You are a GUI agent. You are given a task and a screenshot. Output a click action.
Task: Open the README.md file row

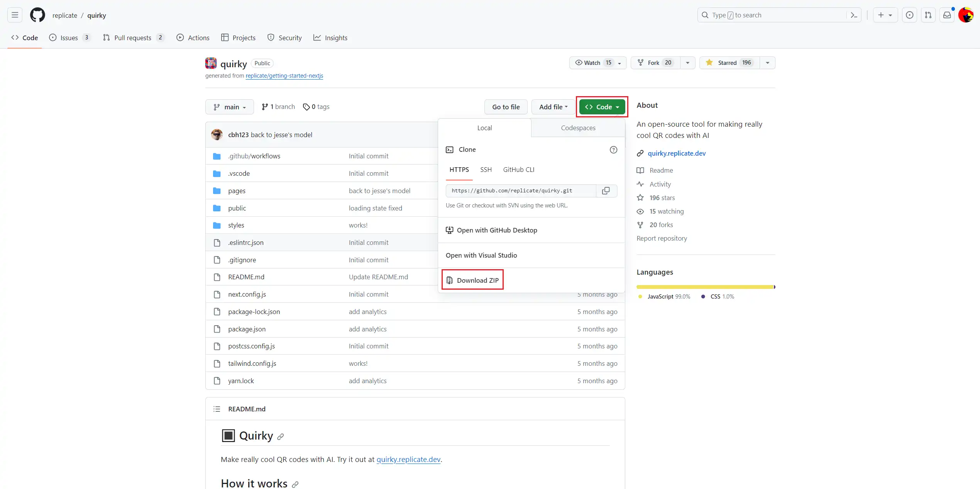[246, 277]
